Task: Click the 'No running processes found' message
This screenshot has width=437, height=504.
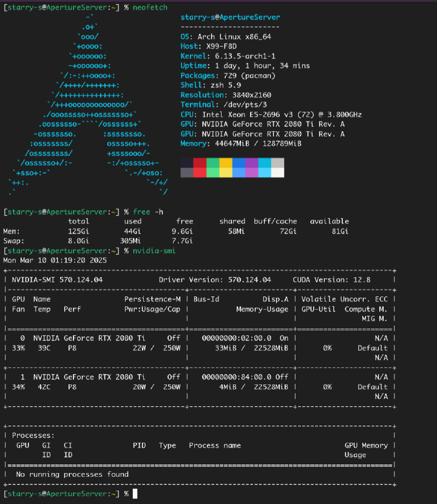Action: (72, 474)
